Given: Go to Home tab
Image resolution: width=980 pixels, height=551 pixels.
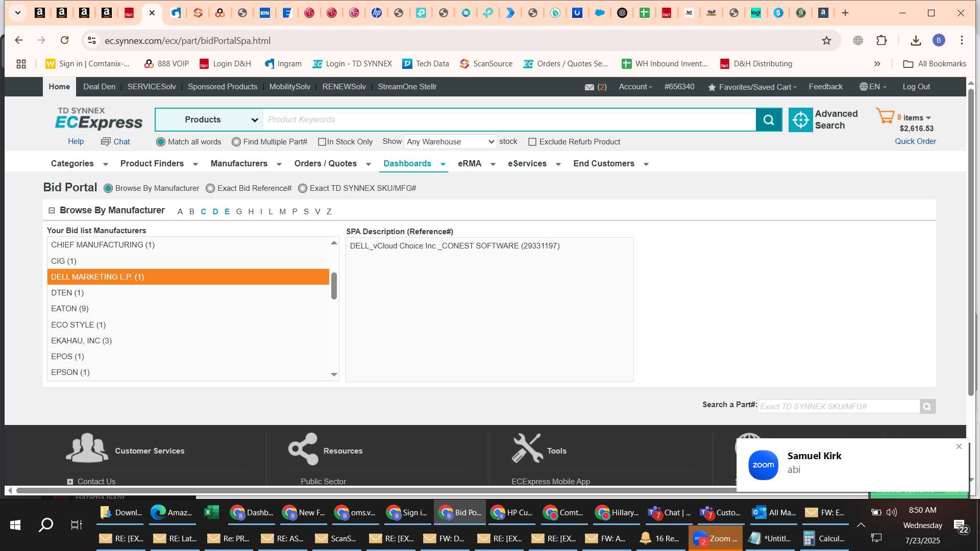Looking at the screenshot, I should coord(59,87).
